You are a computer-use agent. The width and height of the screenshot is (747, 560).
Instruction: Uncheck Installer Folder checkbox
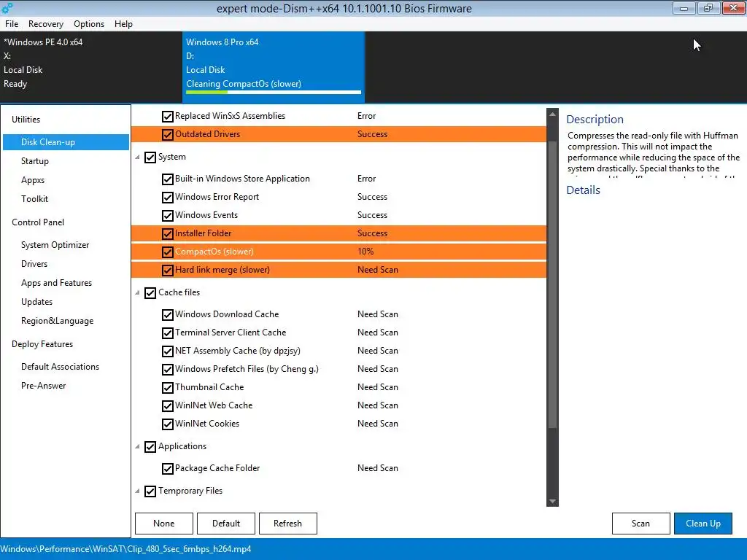(167, 233)
